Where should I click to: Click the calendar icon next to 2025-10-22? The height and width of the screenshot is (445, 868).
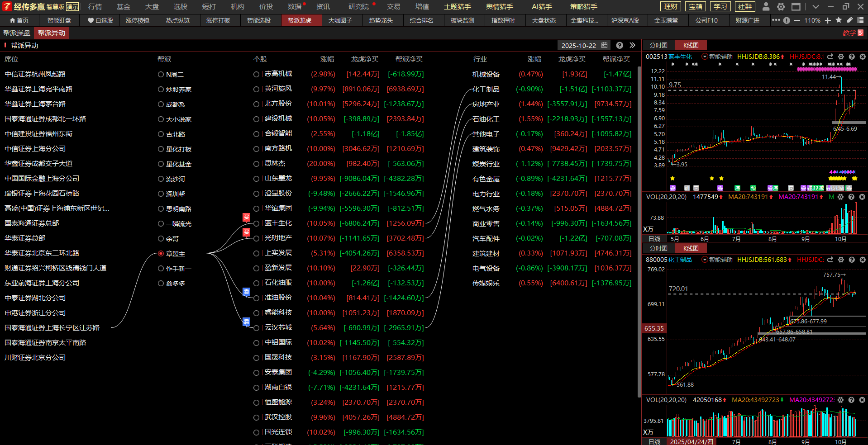[605, 45]
